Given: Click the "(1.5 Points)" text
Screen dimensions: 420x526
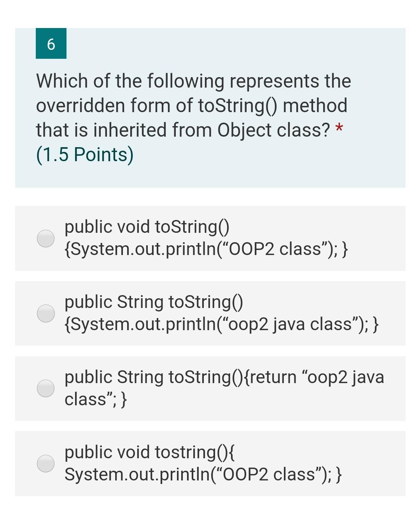Looking at the screenshot, I should (85, 155).
